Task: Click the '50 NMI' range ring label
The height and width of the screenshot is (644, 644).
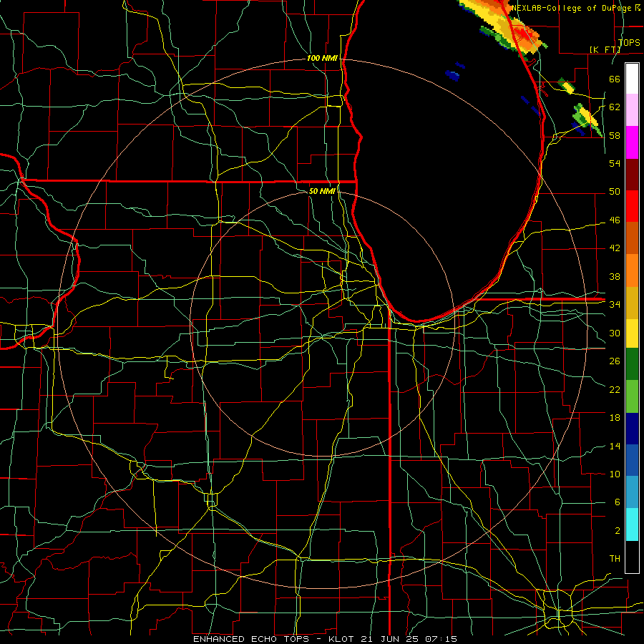Action: 322,191
